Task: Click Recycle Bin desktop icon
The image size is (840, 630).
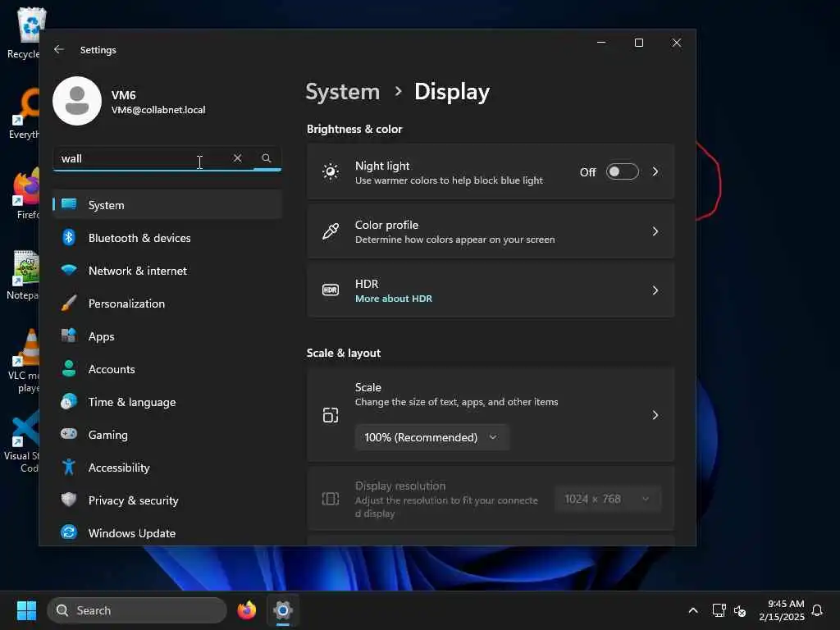Action: [x=24, y=32]
